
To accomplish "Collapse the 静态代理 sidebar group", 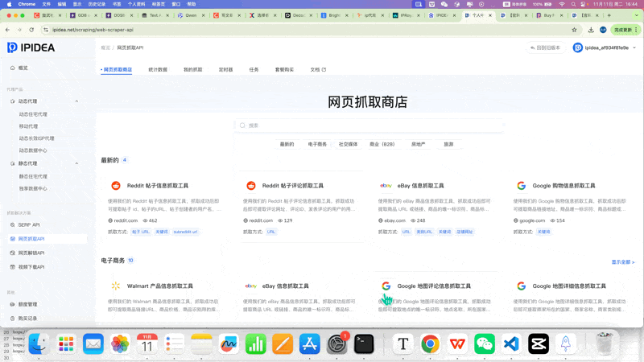I will 77,163.
